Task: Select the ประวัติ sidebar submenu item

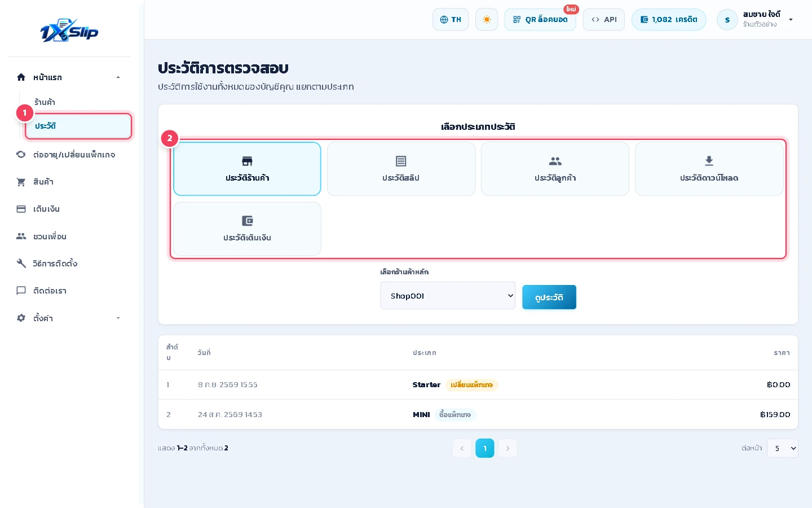Action: coord(78,126)
